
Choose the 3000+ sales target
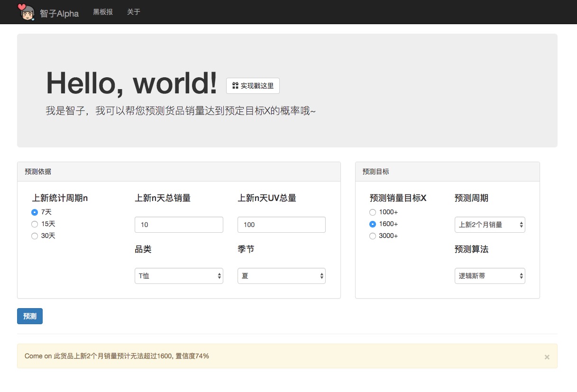pyautogui.click(x=373, y=236)
